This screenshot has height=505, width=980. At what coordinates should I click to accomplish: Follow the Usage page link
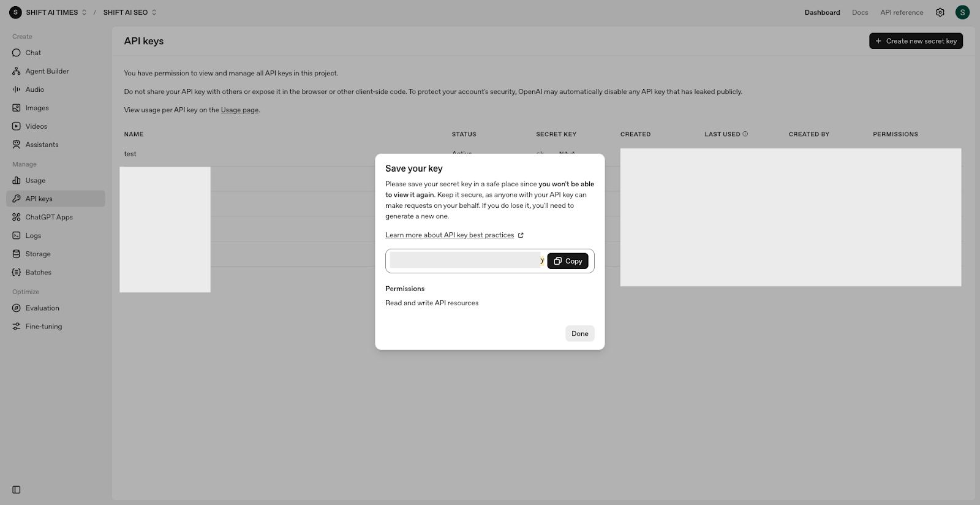point(239,110)
